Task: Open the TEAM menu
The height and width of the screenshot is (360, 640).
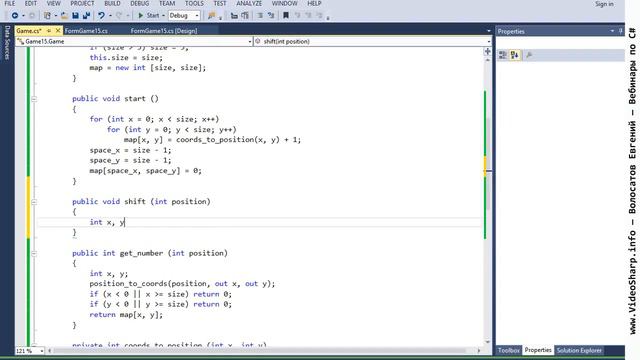Action: [167, 3]
